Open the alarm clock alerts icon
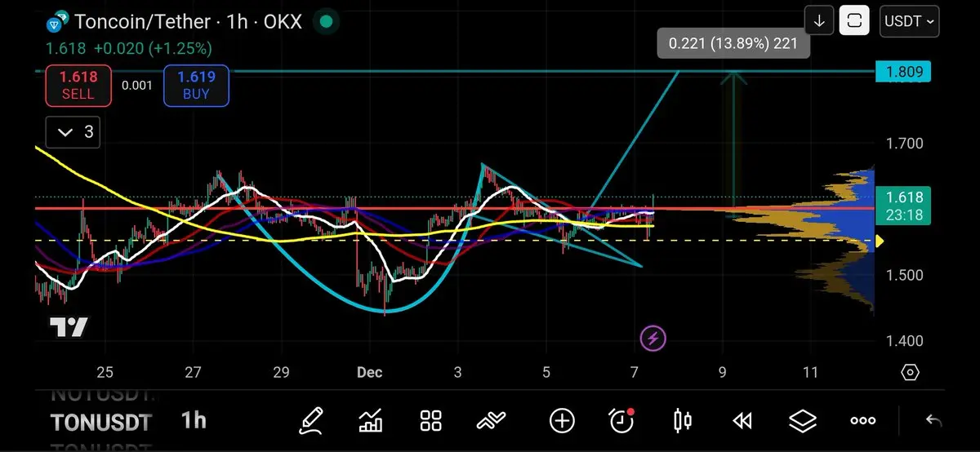The image size is (980, 452). 622,420
